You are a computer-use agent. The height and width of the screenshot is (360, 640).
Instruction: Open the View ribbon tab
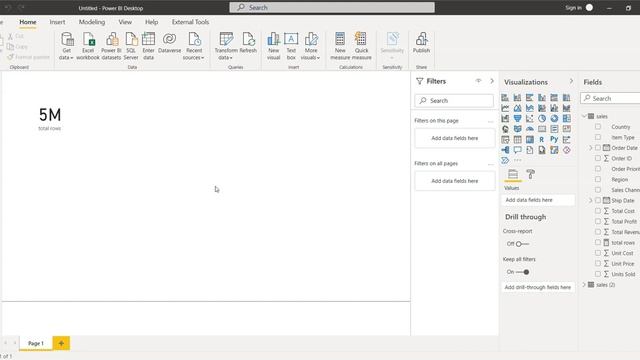pyautogui.click(x=125, y=22)
